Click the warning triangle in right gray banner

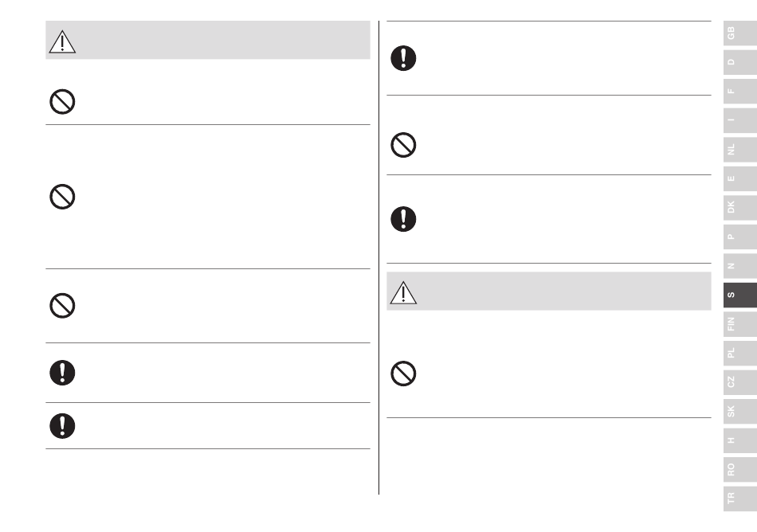point(403,293)
